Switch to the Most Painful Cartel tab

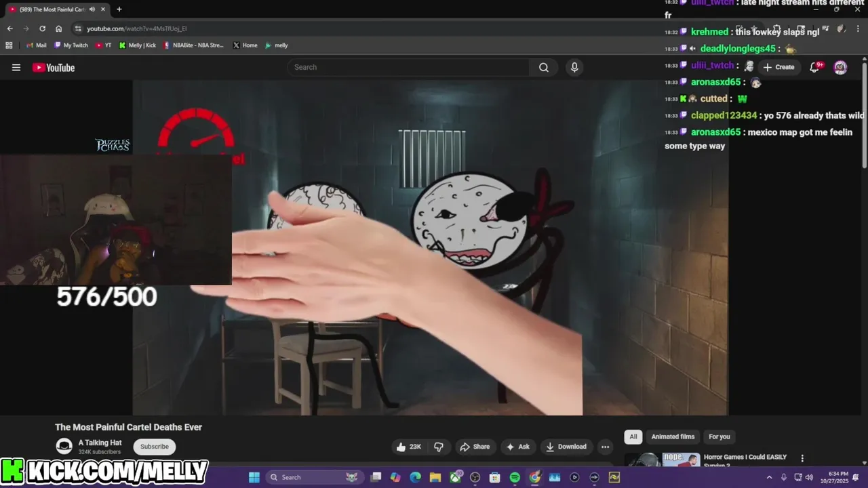click(x=56, y=9)
